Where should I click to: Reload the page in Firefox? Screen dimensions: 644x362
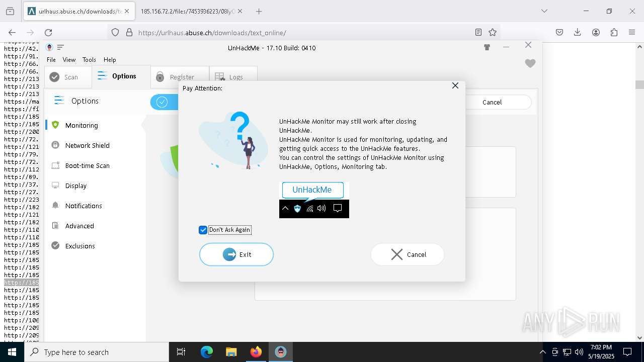(48, 32)
